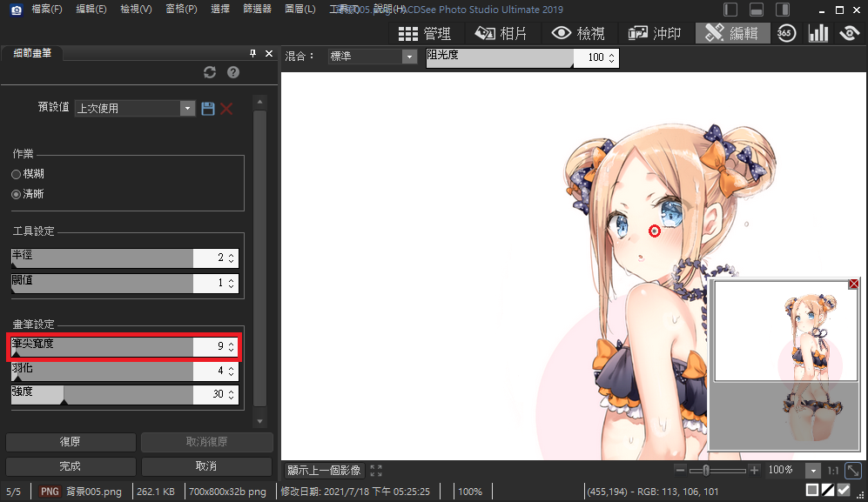Open the 檔案(F) menu

point(47,10)
